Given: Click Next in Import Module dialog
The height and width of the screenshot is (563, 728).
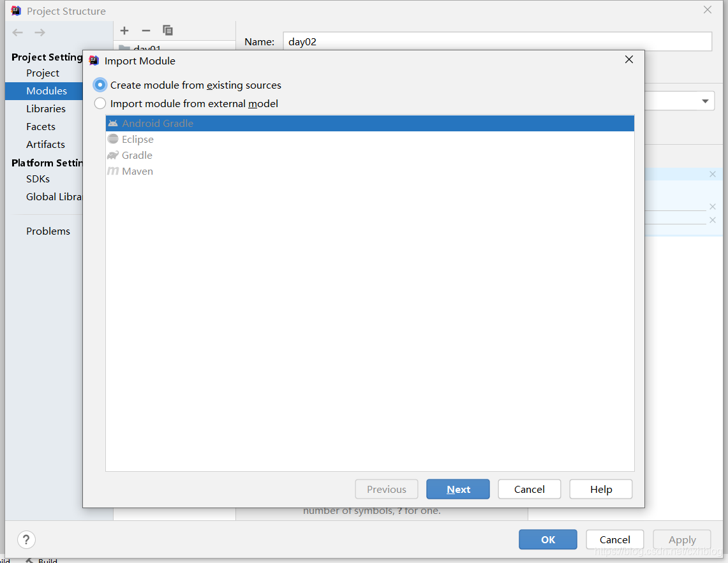Looking at the screenshot, I should pos(457,489).
